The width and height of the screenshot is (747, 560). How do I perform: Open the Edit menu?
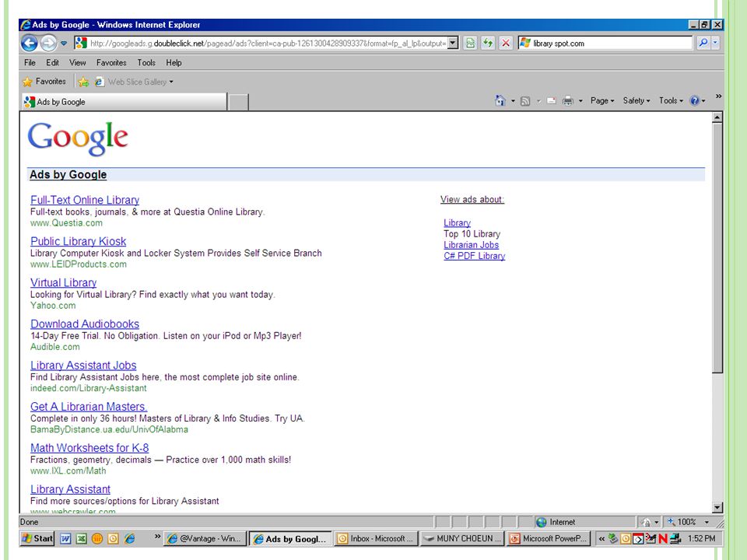[52, 62]
